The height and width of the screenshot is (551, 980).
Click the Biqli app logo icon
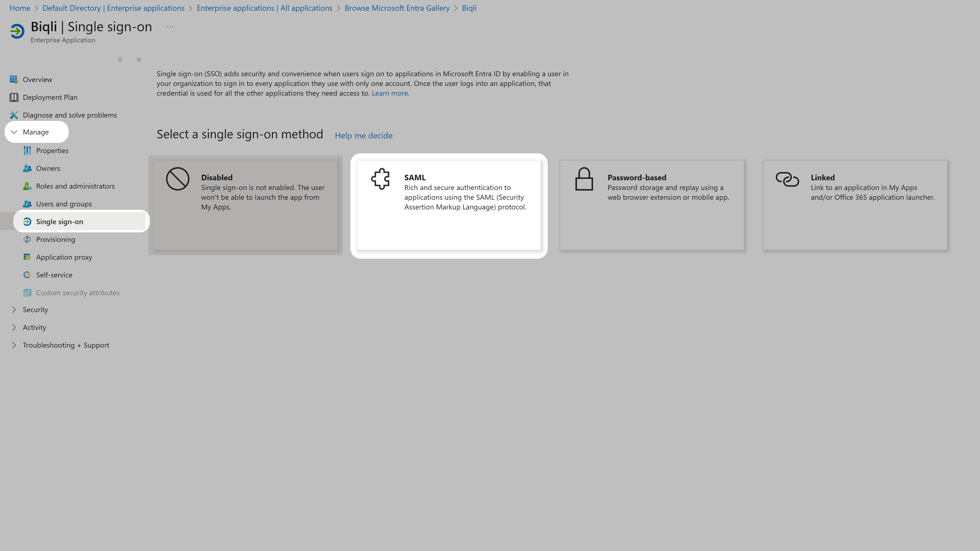pyautogui.click(x=17, y=31)
